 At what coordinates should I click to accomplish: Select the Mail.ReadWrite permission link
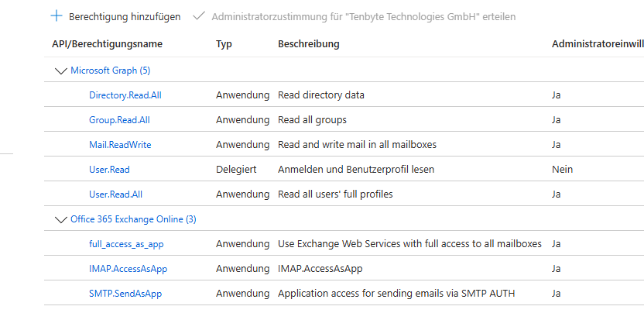[x=120, y=144]
